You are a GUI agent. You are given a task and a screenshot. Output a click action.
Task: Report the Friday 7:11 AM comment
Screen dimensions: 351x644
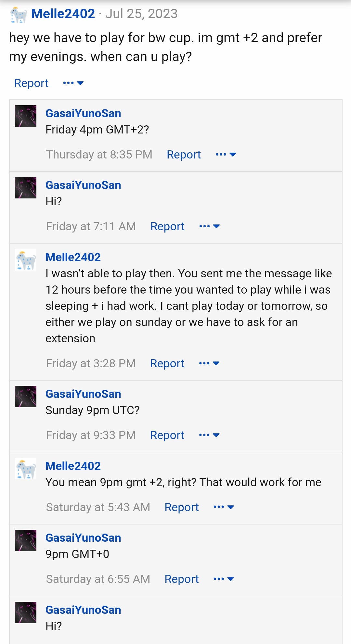(167, 226)
